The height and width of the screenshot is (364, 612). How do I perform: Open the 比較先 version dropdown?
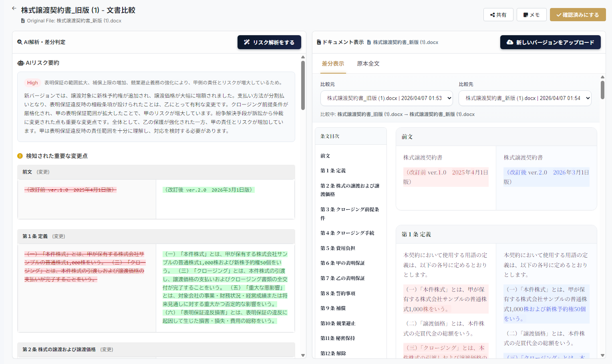pyautogui.click(x=525, y=98)
